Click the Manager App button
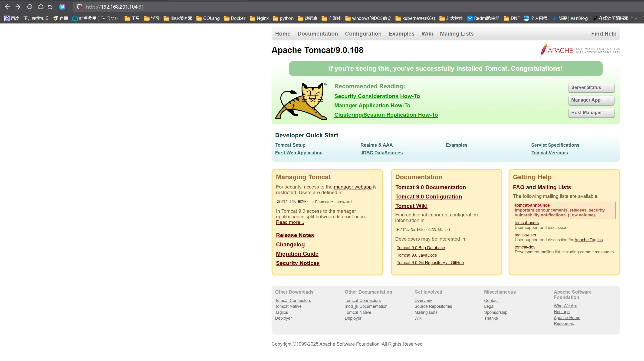 591,100
